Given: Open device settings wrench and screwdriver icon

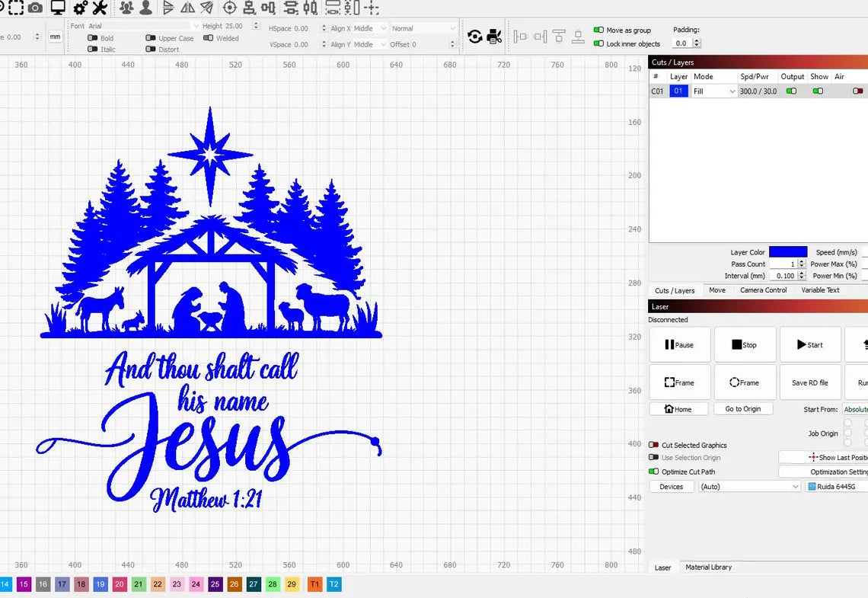Looking at the screenshot, I should (100, 8).
